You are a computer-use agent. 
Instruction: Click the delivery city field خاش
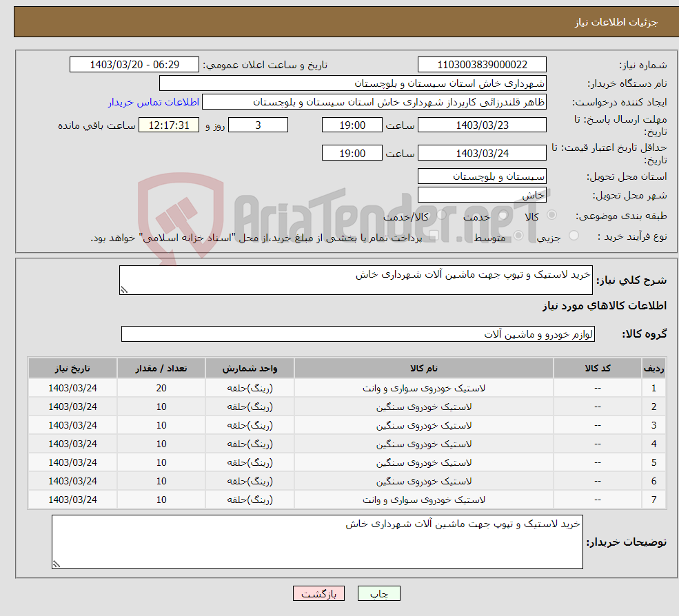482,195
